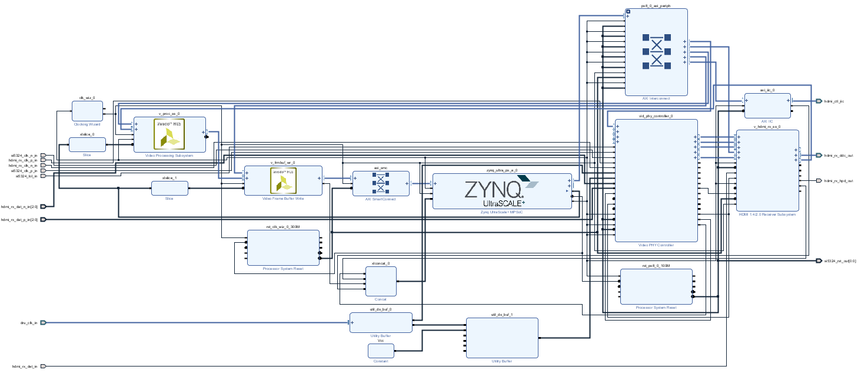Expand the input interface pin on axi_smc
The image size is (868, 373).
[x=354, y=177]
